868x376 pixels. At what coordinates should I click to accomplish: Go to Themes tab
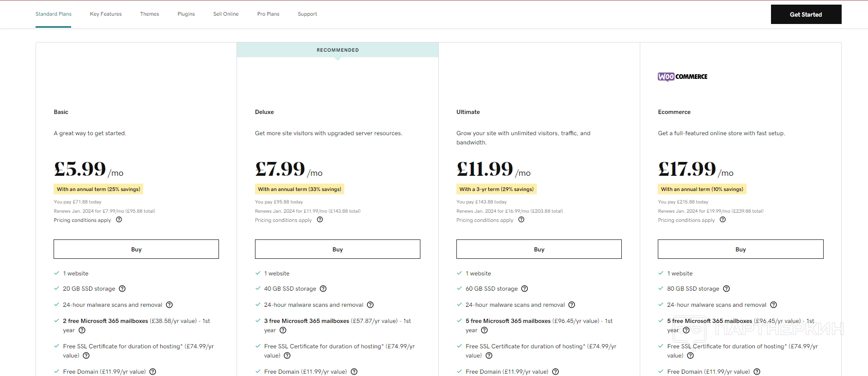click(x=149, y=14)
